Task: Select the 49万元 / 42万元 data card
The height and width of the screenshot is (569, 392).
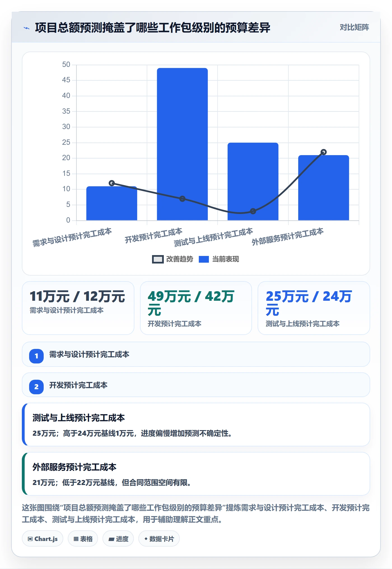Action: click(196, 308)
